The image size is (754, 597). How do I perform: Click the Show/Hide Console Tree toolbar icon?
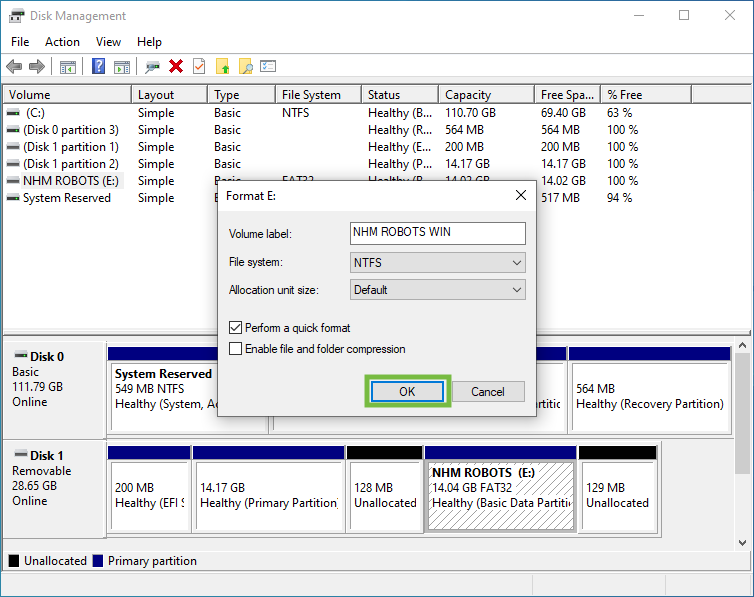pyautogui.click(x=67, y=67)
